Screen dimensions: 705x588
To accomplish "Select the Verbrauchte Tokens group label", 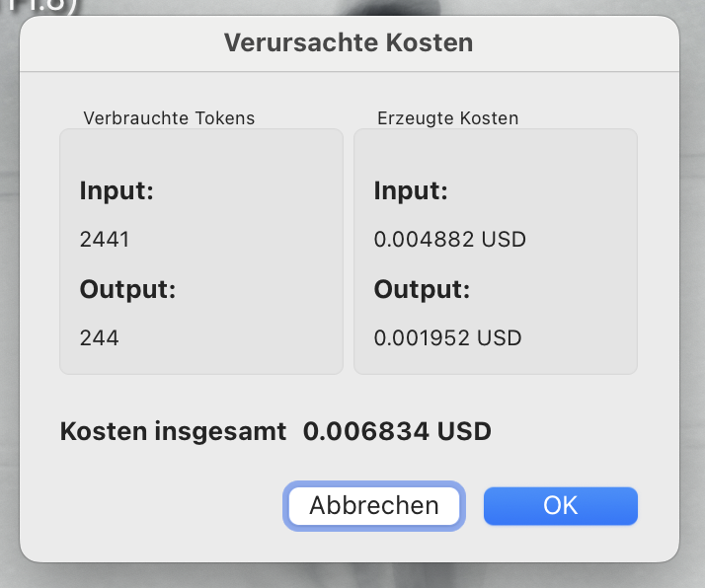I will click(169, 118).
